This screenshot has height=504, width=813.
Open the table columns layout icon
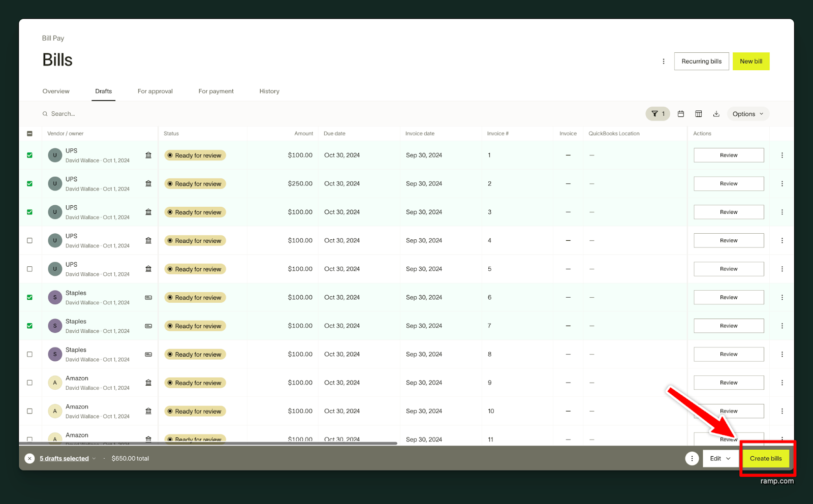699,114
